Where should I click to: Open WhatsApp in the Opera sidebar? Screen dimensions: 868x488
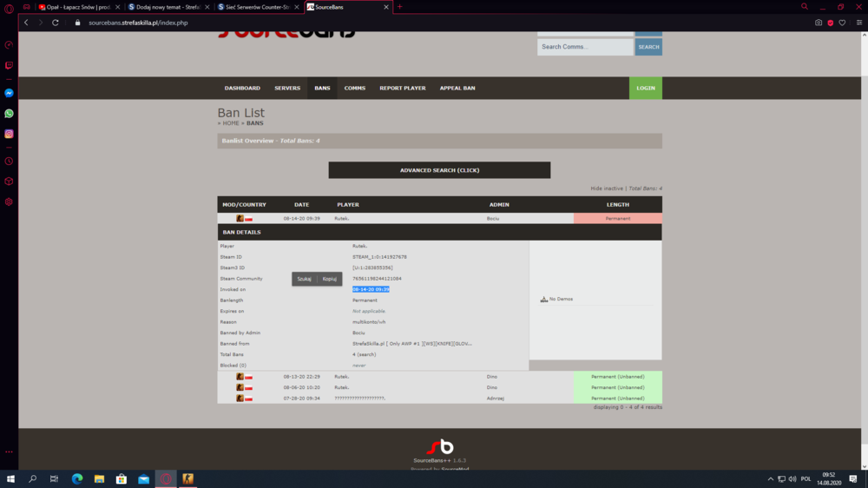[x=9, y=114]
